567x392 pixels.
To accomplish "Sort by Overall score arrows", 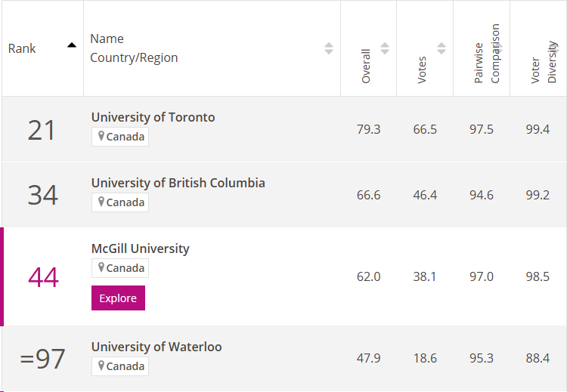I will click(x=385, y=48).
